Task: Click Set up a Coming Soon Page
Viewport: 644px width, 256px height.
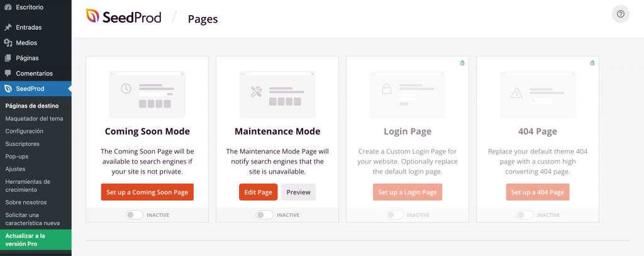Action: pos(147,192)
